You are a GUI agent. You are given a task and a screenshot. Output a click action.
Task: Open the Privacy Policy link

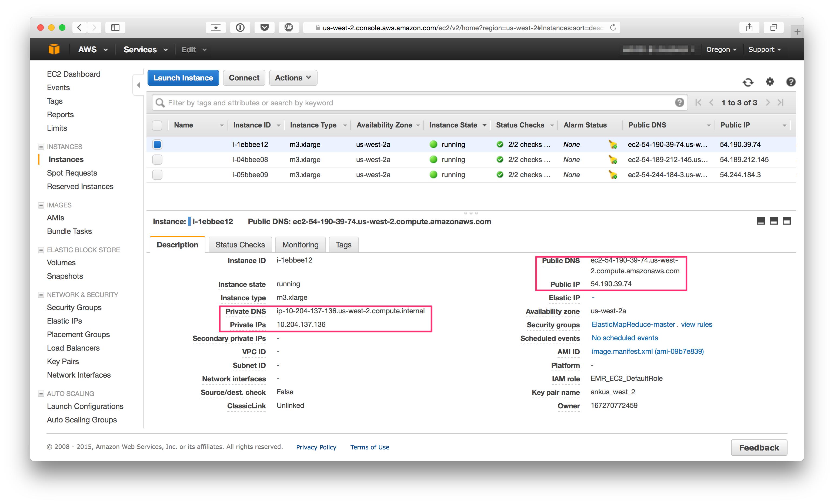(x=316, y=447)
